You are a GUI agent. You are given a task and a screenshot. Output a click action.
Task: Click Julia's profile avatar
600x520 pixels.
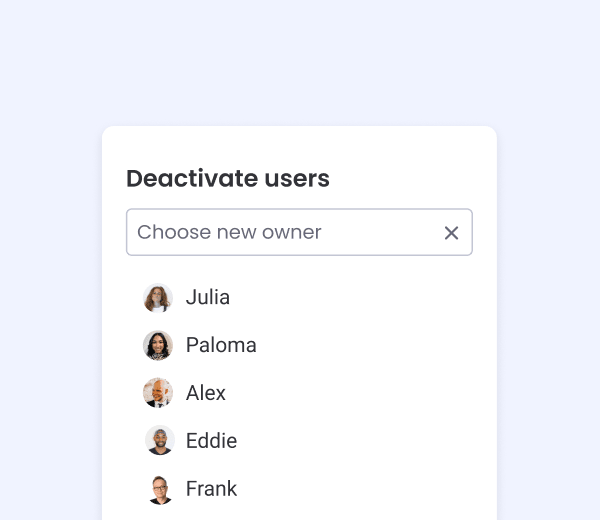(x=158, y=298)
